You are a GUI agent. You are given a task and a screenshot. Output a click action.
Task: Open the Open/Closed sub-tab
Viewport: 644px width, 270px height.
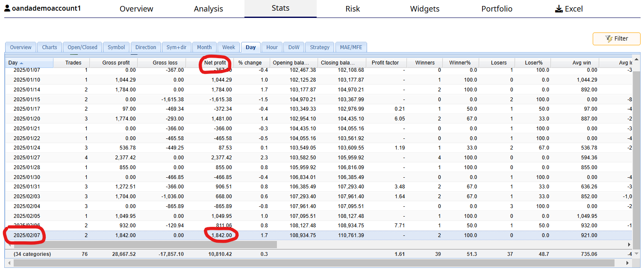(x=82, y=47)
